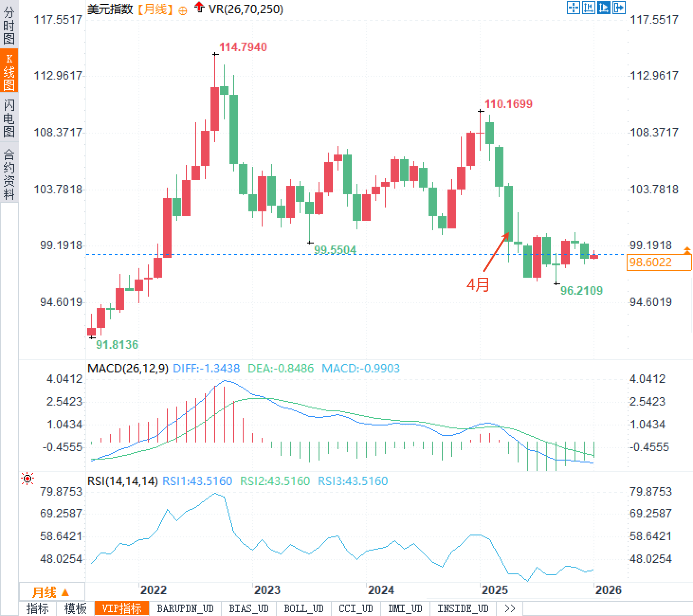The image size is (693, 616).
Task: Click the orange bell icon by current price
Action: tap(687, 250)
